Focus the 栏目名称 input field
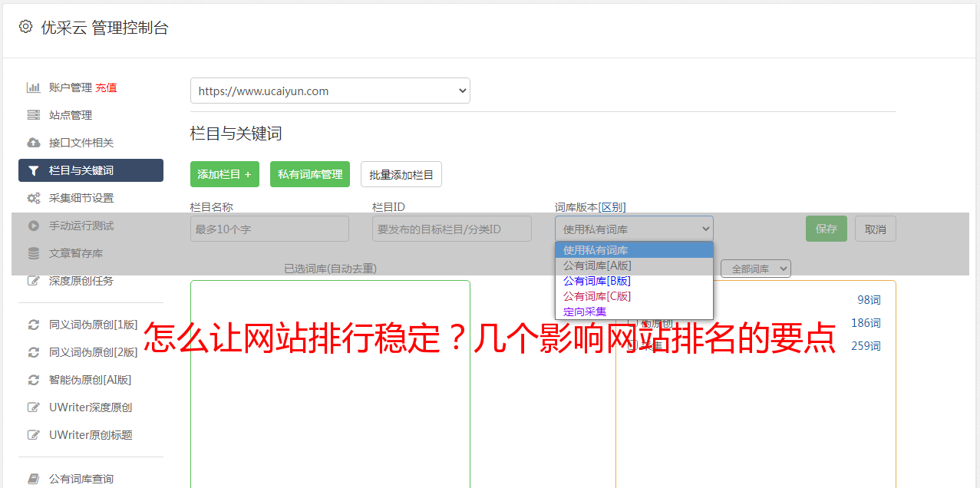The image size is (980, 488). pyautogui.click(x=269, y=229)
